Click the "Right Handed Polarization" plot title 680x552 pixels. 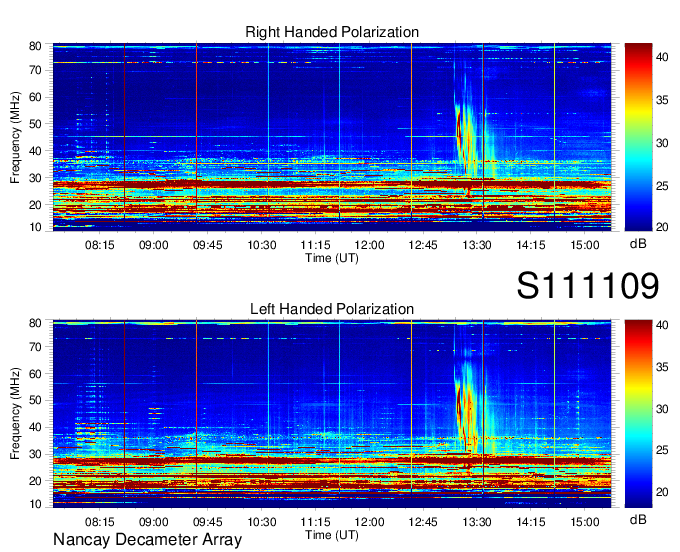332,32
